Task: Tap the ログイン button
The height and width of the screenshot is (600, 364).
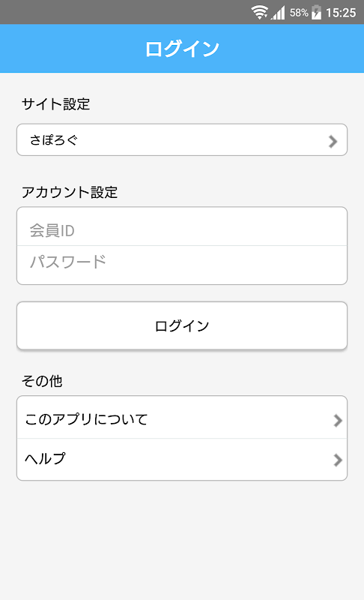Action: point(182,325)
